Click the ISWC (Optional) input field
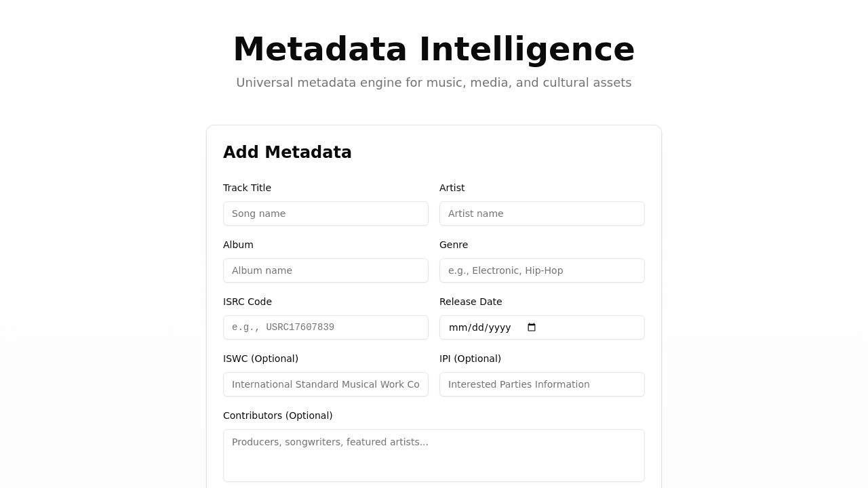The height and width of the screenshot is (488, 868). coord(325,384)
